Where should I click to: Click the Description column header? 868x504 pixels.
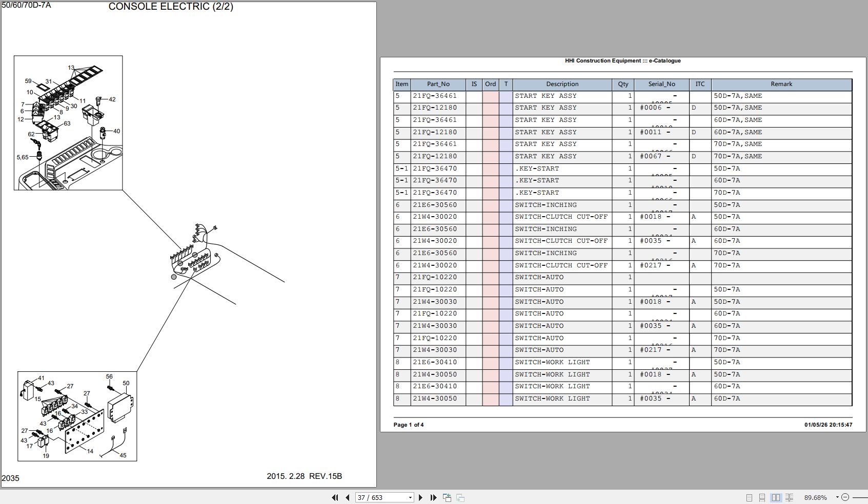[x=562, y=84]
